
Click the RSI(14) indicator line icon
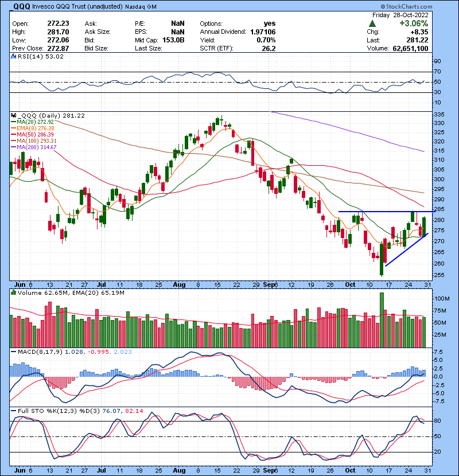pyautogui.click(x=13, y=56)
